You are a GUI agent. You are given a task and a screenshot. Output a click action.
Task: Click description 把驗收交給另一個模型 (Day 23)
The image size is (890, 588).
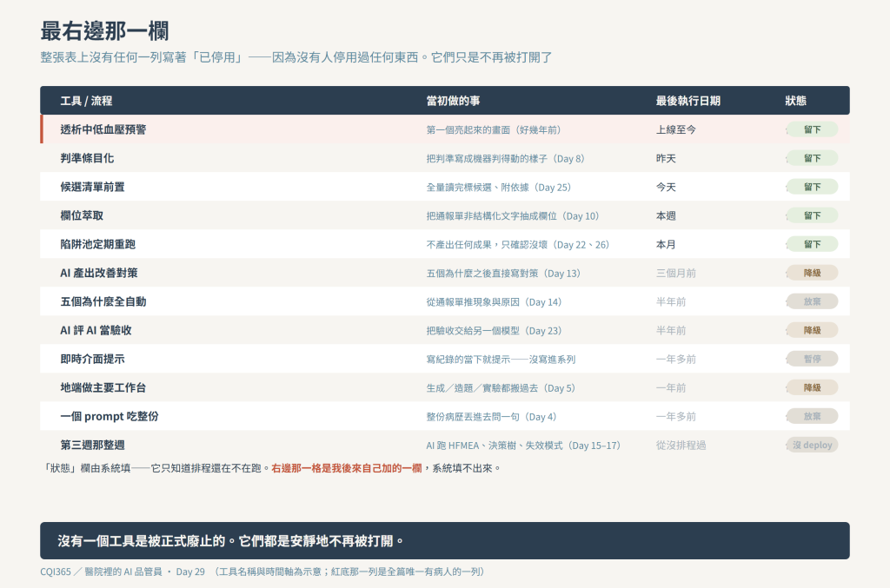click(x=494, y=331)
